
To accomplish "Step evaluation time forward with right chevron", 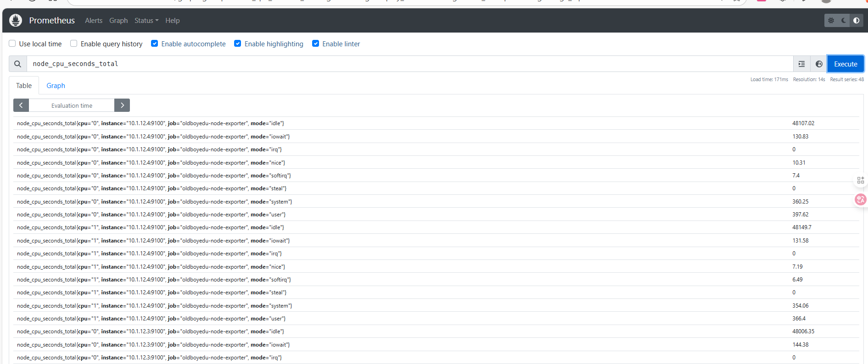I will coord(122,105).
